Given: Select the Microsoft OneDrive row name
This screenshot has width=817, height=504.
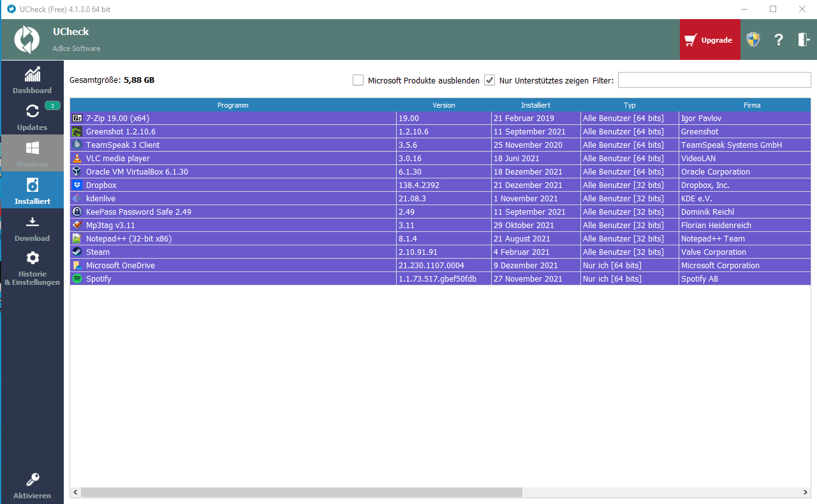Looking at the screenshot, I should click(x=121, y=266).
